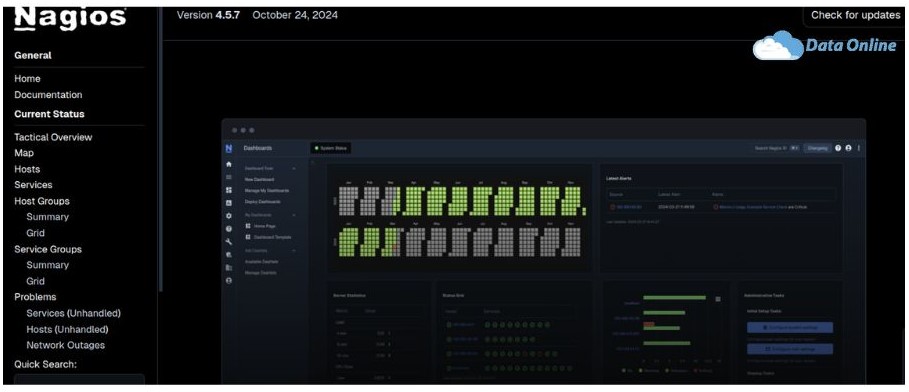Open Host Groups overview
Image resolution: width=909 pixels, height=392 pixels.
(42, 201)
